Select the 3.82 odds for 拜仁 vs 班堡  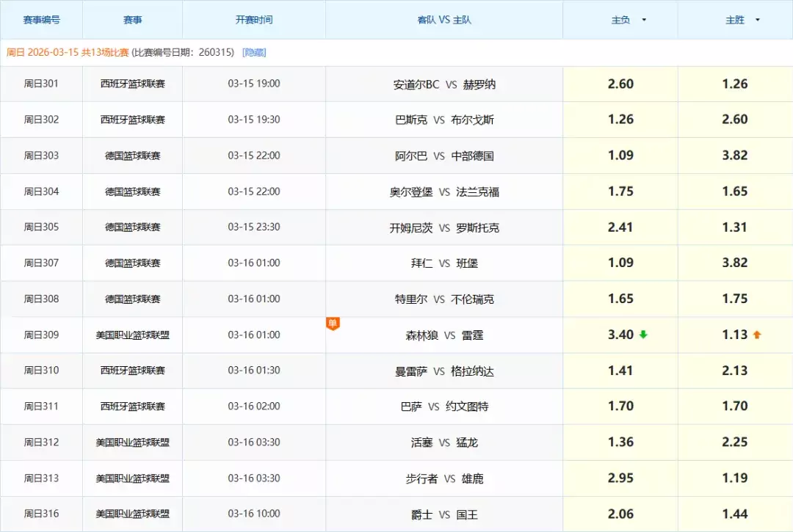pos(735,263)
